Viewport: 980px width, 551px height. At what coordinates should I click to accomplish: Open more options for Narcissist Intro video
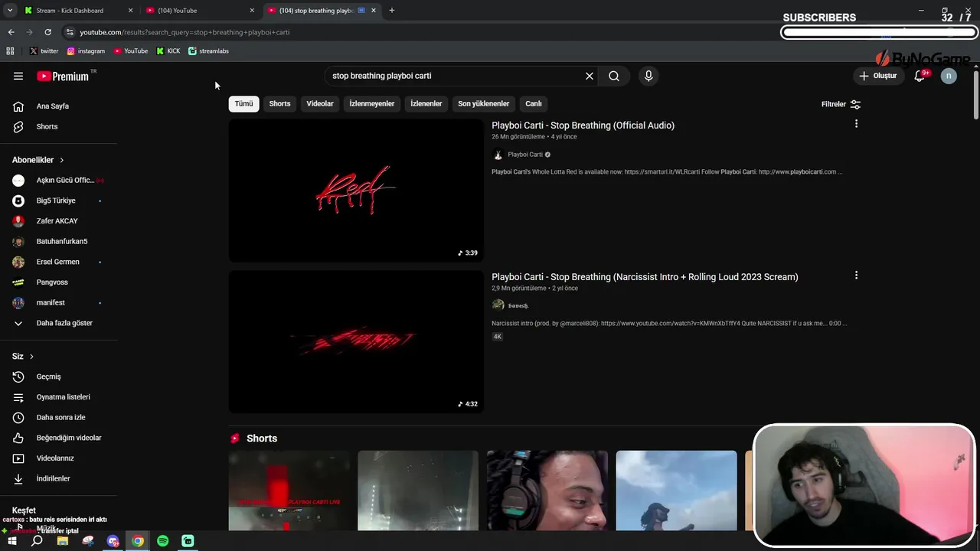(856, 275)
